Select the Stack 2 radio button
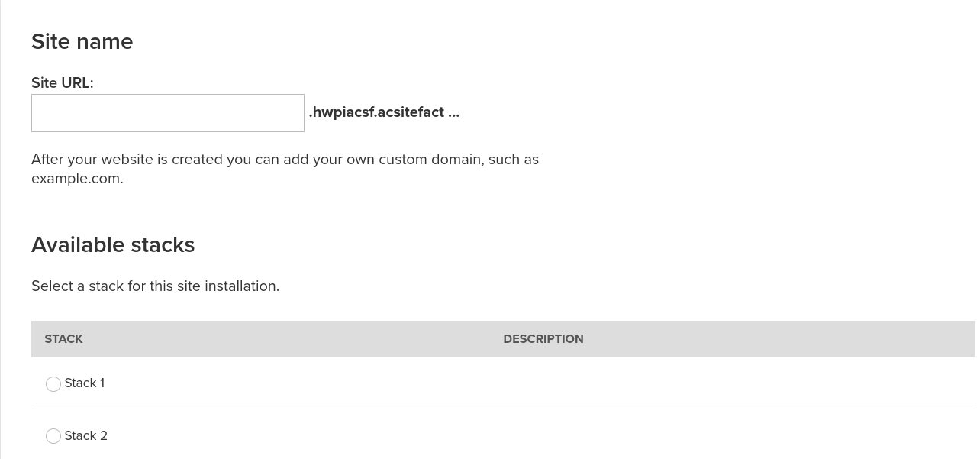Viewport: 980px width, 459px height. (53, 436)
